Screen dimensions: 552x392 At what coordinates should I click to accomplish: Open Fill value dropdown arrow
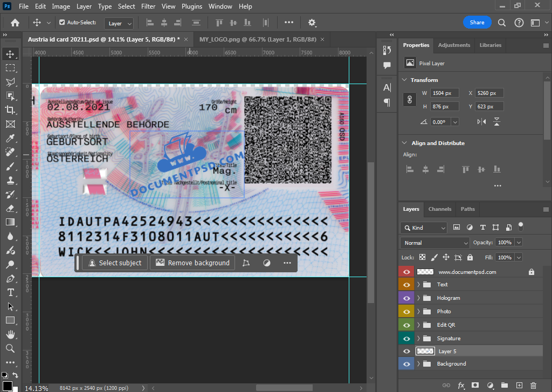click(x=519, y=257)
